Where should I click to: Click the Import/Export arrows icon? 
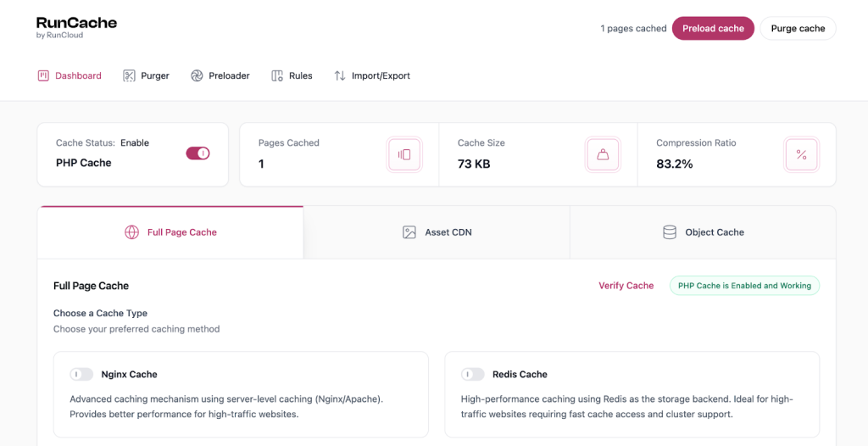340,75
